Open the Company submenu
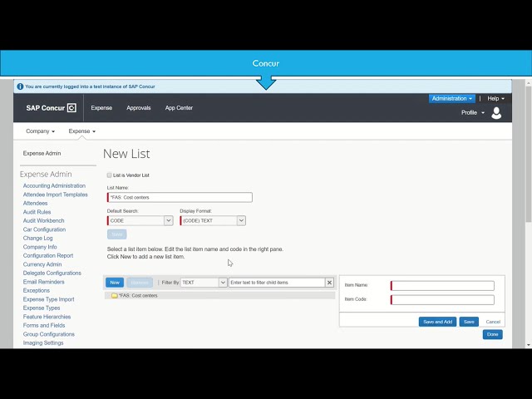This screenshot has height=399, width=532. (x=41, y=131)
